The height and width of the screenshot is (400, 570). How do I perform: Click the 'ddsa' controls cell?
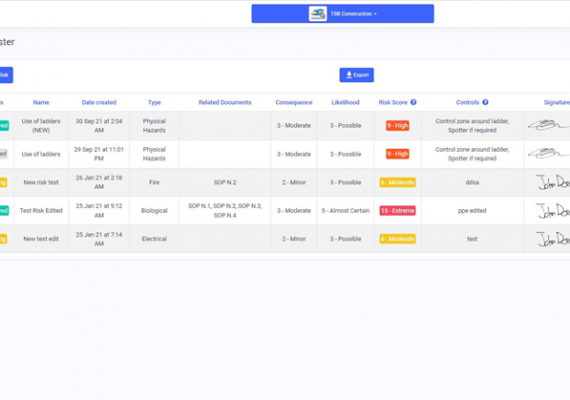(x=472, y=183)
